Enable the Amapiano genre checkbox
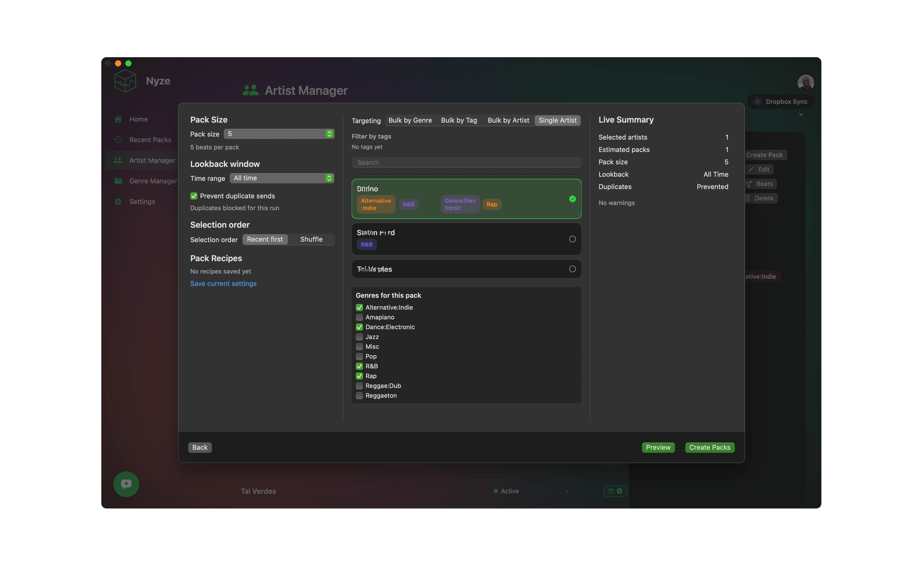Image resolution: width=924 pixels, height=577 pixels. point(359,318)
